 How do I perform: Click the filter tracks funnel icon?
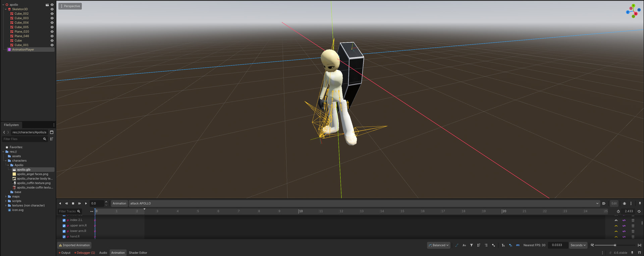click(x=471, y=245)
